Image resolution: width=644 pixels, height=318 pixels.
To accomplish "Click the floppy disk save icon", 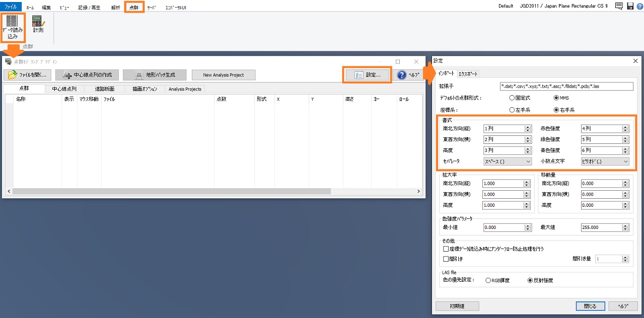I will click(x=630, y=6).
